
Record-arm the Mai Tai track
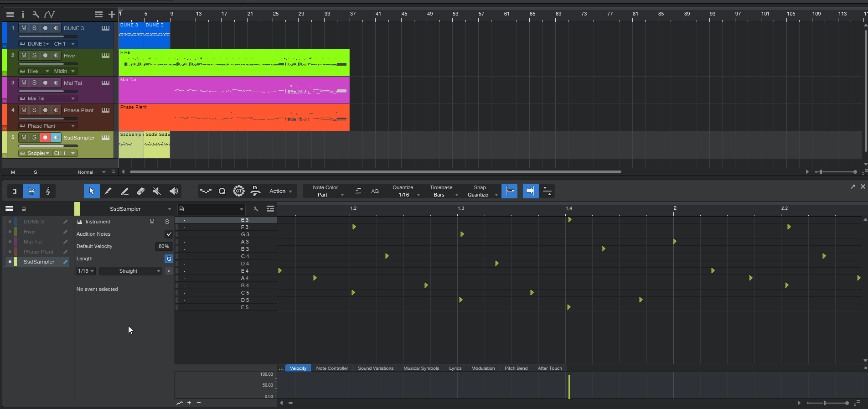click(x=45, y=83)
